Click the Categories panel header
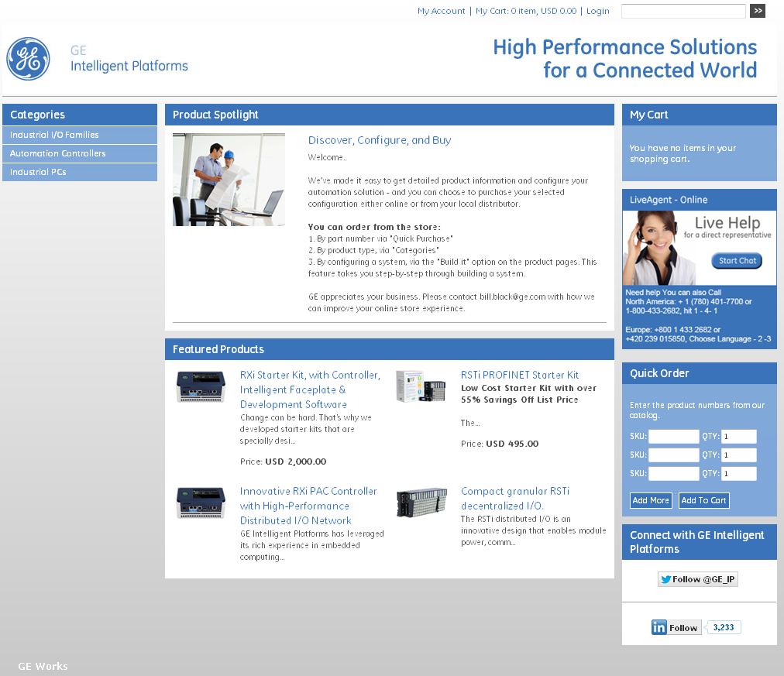784x676 pixels. 80,115
